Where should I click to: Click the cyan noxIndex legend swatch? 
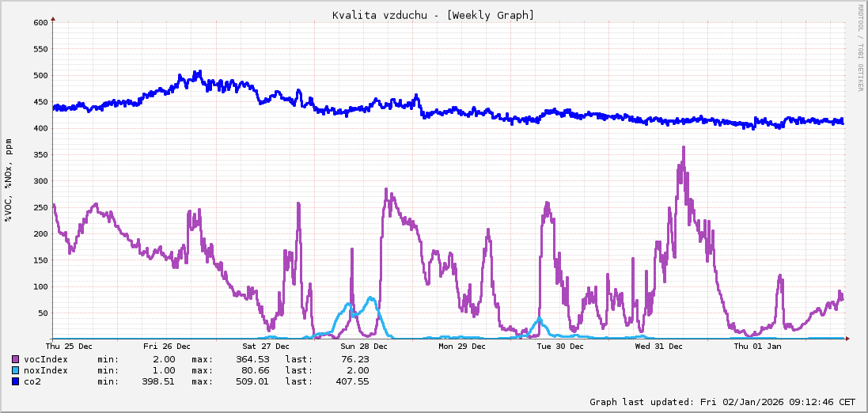[x=16, y=370]
